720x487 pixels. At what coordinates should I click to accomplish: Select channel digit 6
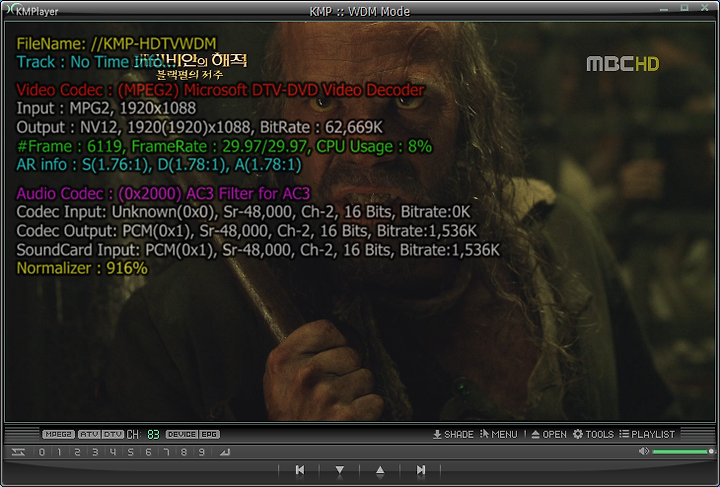coord(148,452)
